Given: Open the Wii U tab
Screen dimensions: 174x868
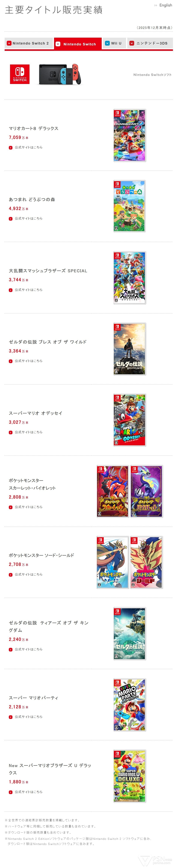Looking at the screenshot, I should pos(113,43).
